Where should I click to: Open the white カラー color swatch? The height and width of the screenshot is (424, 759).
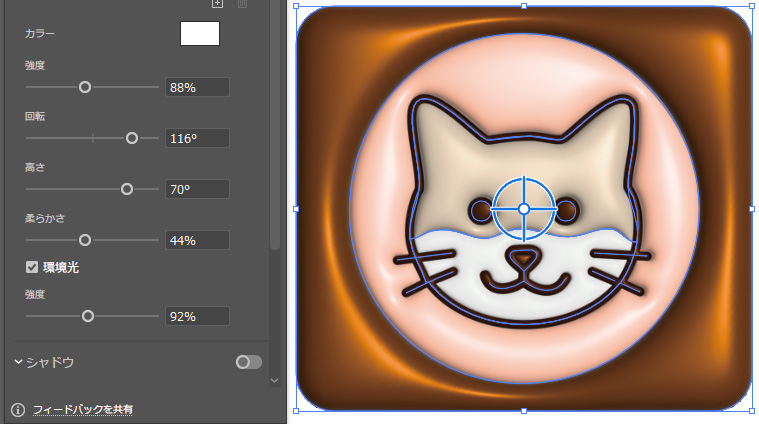click(x=200, y=33)
